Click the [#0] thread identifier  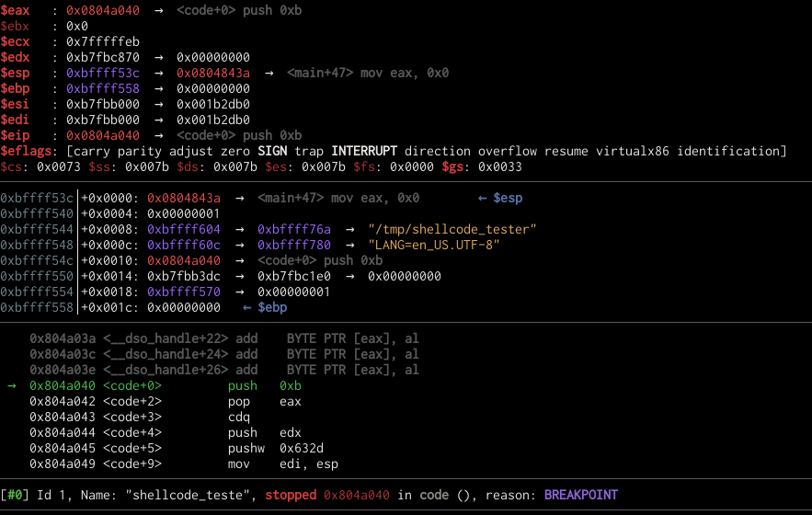click(15, 495)
